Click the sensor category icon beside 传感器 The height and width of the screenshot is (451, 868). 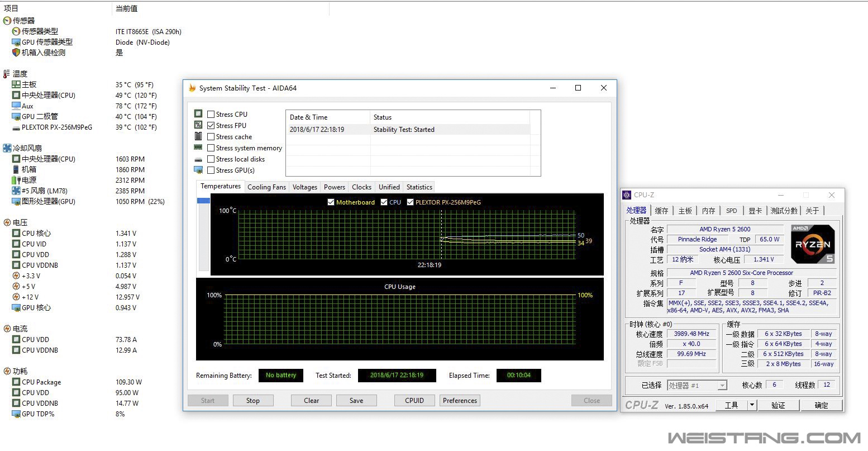(x=7, y=21)
